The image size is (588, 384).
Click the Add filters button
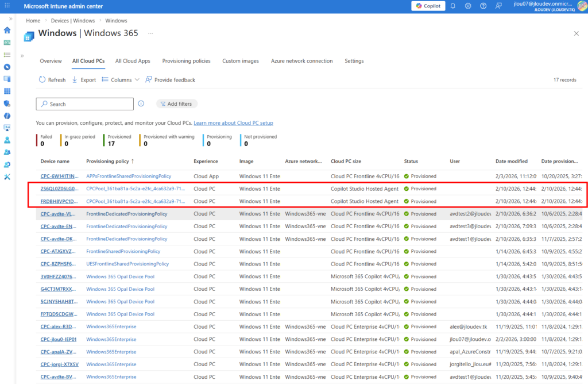[x=176, y=104]
